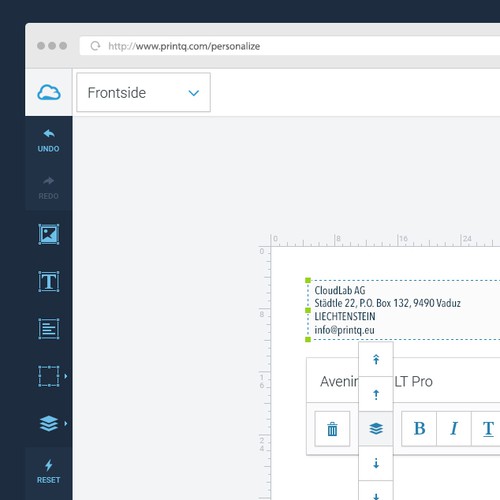The height and width of the screenshot is (500, 500).
Task: Expand the selection frame tool submenu arrow
Action: coord(66,376)
